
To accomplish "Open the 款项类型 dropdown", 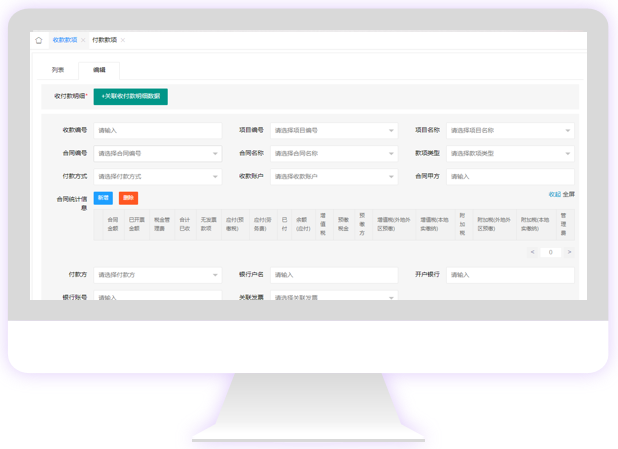I will click(x=510, y=154).
